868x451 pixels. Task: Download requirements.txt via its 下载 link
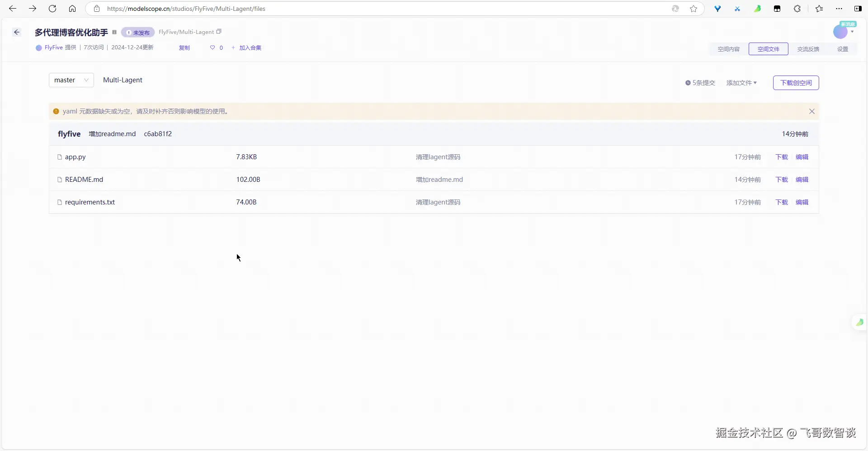[x=782, y=202]
